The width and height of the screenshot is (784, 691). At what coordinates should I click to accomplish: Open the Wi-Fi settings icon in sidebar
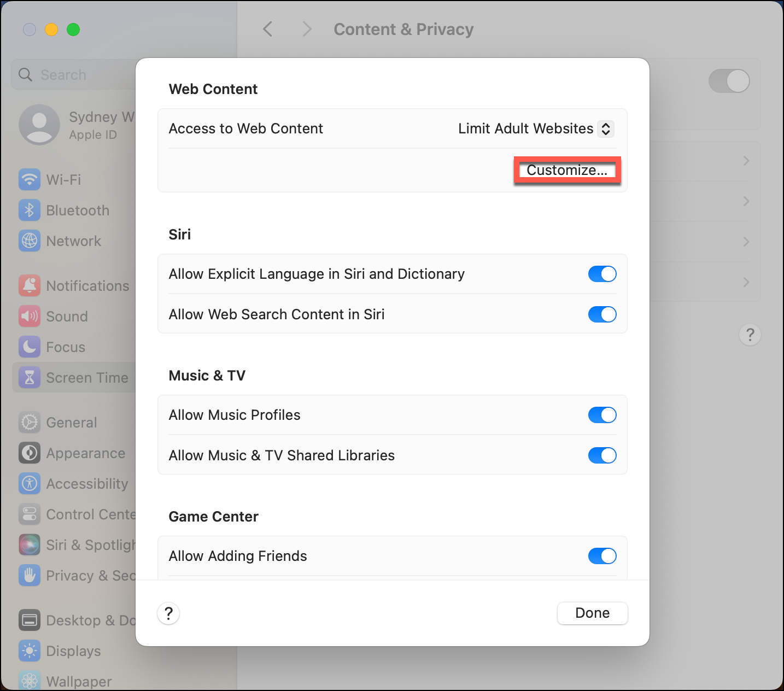coord(30,179)
